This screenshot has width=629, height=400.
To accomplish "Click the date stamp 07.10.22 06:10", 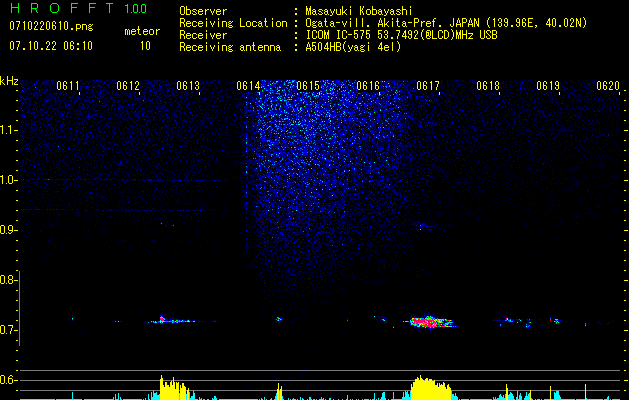I will point(51,46).
